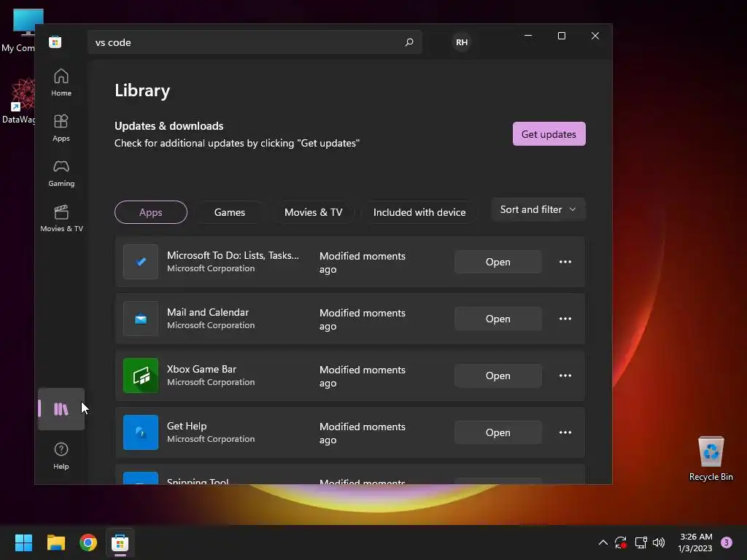Screen dimensions: 747x560
Task: Select Included with device filter tab
Action: (x=419, y=212)
